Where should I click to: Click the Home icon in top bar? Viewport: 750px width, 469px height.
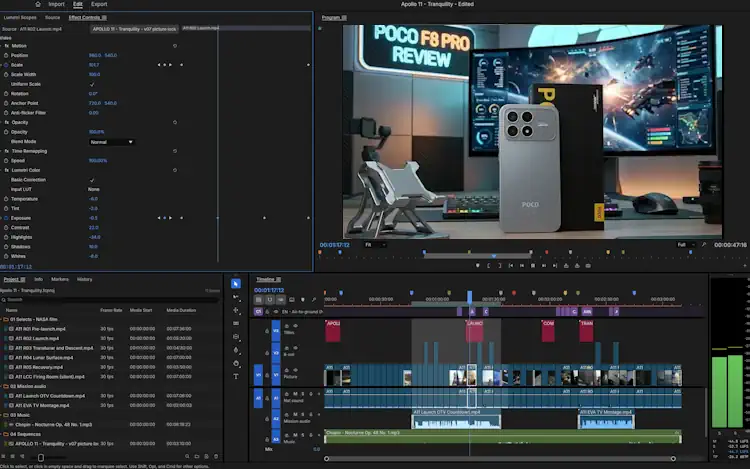pyautogui.click(x=38, y=4)
